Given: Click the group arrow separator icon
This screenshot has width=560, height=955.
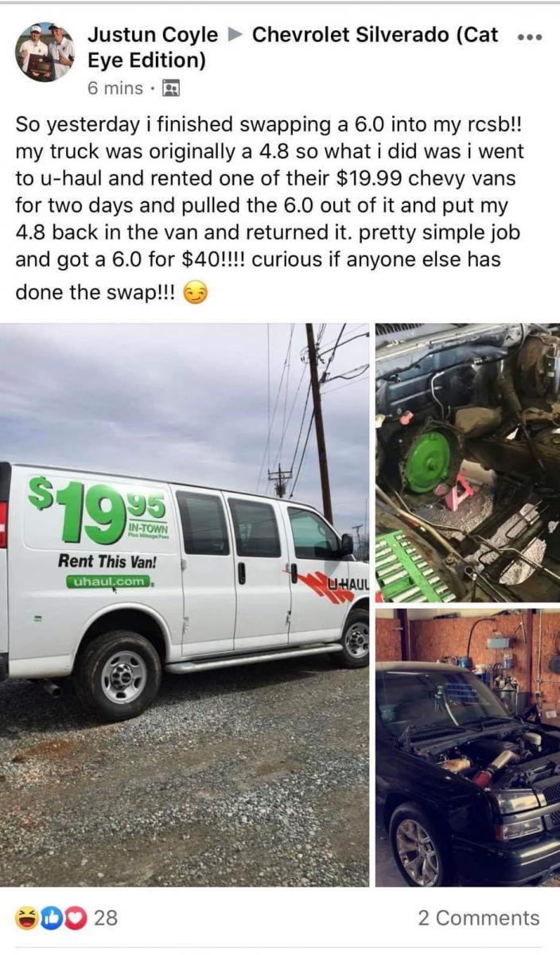Looking at the screenshot, I should 235,36.
